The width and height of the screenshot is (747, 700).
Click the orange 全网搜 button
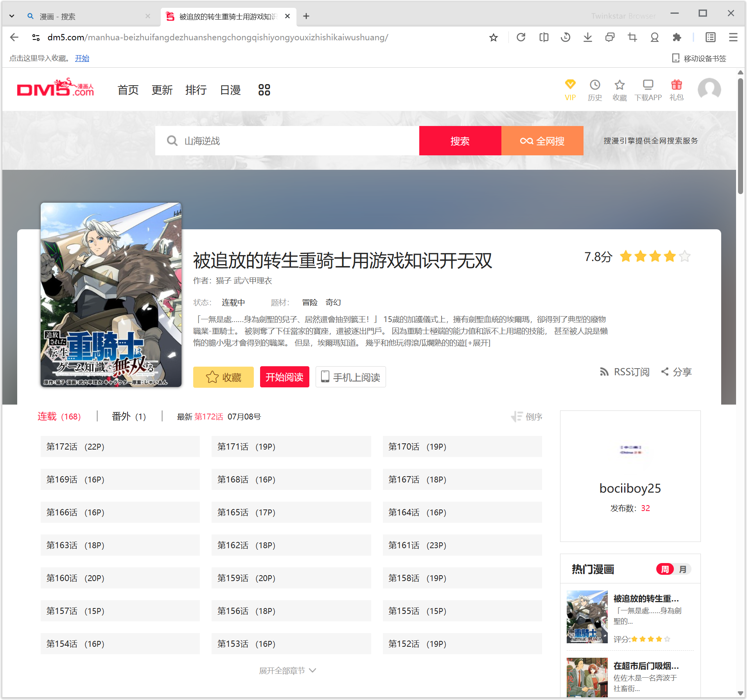point(542,141)
